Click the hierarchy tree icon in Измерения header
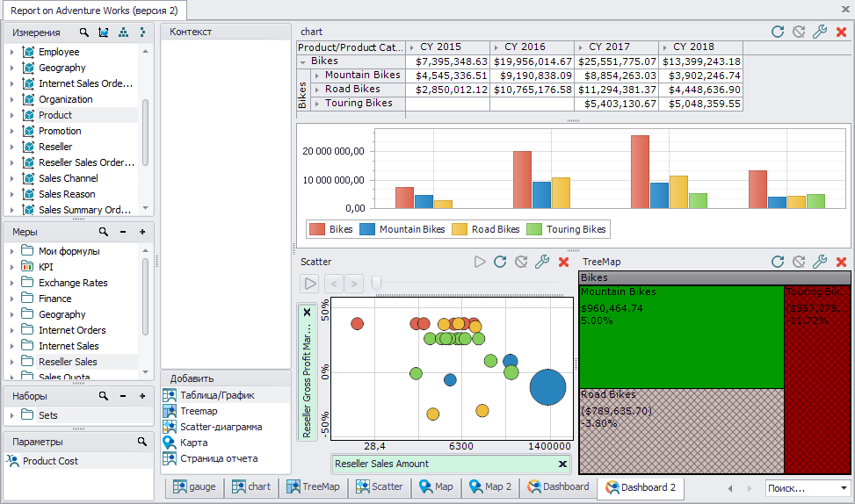 [124, 32]
